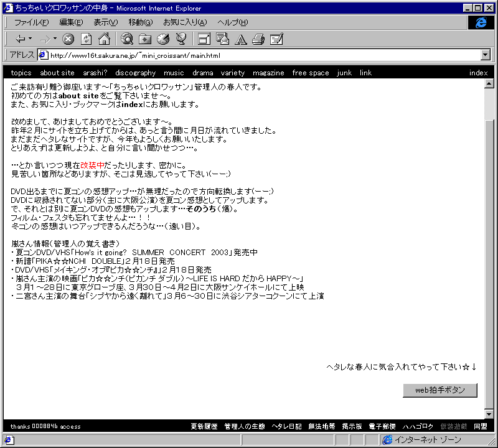This screenshot has width=498, height=448.
Task: Open the ハハゴロク footer link
Action: pyautogui.click(x=418, y=426)
